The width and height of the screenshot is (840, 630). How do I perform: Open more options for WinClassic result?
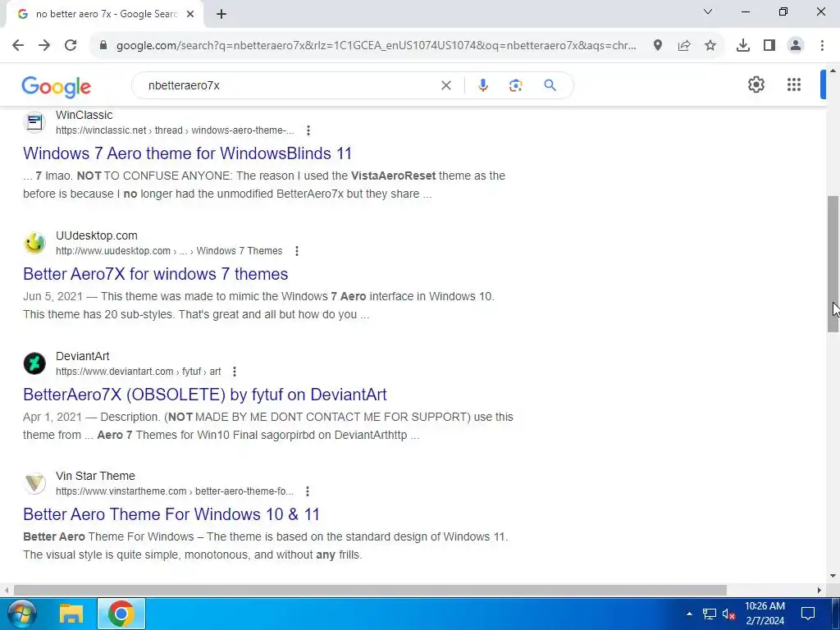(x=308, y=130)
